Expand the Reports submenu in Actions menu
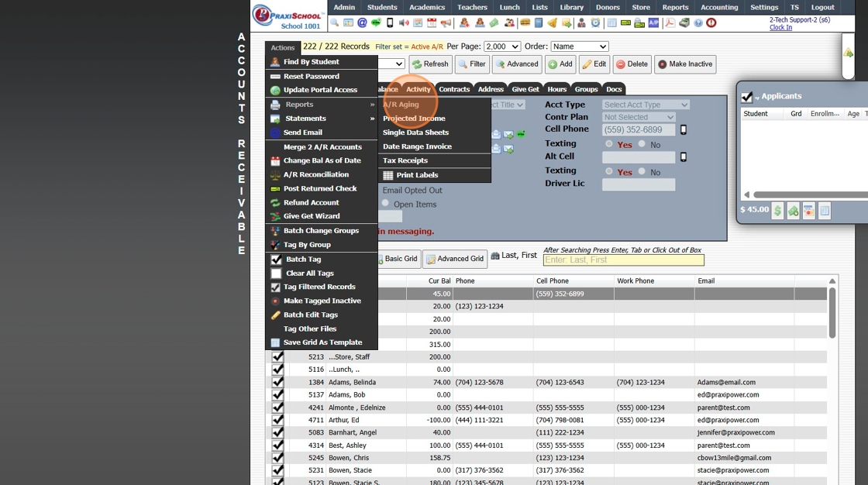Screen dimensions: 868x485 [x=322, y=104]
